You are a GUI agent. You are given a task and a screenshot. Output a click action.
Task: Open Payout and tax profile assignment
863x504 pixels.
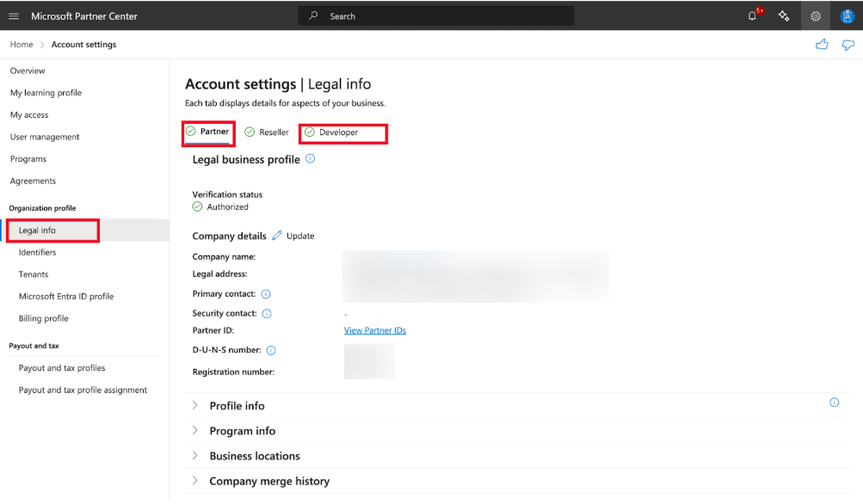click(83, 390)
